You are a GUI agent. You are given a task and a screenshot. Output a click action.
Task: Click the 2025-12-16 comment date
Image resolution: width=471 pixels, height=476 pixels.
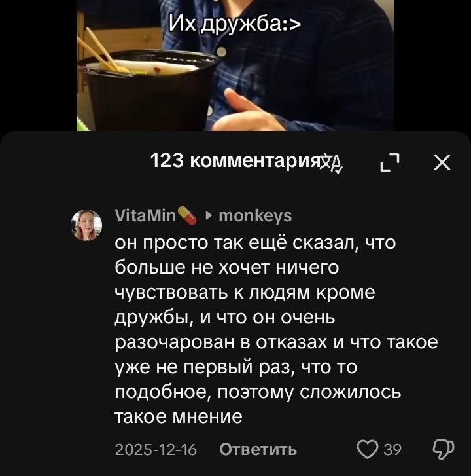[x=156, y=449]
